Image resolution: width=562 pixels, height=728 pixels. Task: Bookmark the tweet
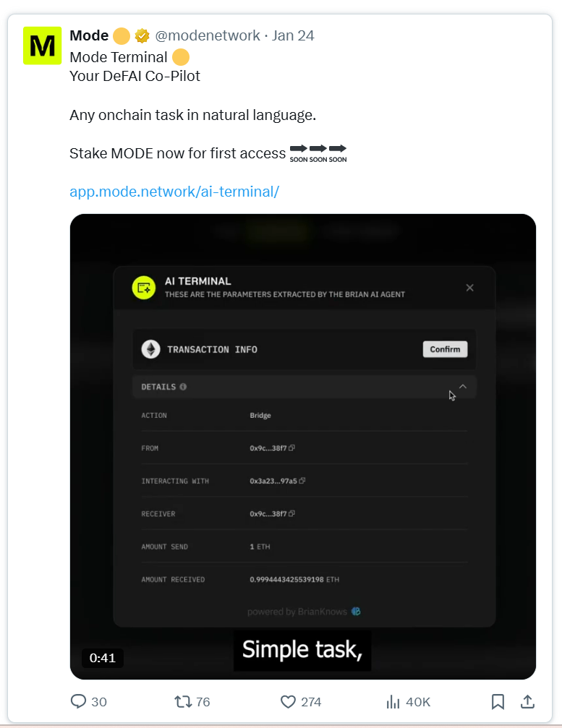click(x=498, y=701)
